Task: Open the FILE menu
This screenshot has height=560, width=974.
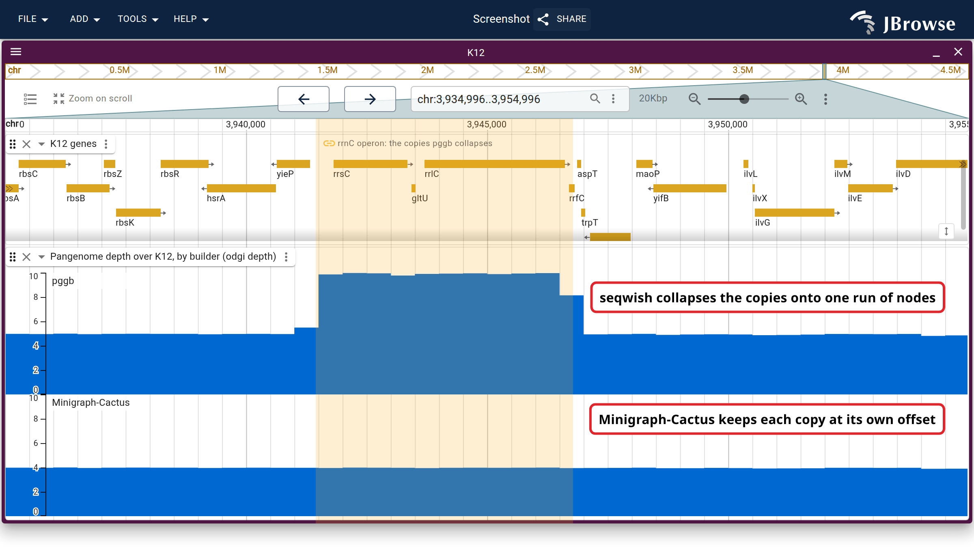Action: click(x=33, y=19)
